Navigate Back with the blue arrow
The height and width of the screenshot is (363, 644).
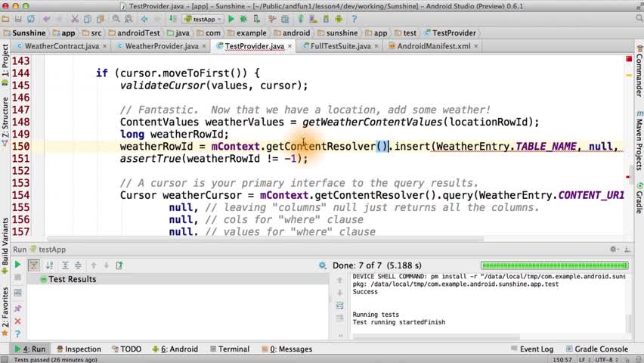click(144, 19)
